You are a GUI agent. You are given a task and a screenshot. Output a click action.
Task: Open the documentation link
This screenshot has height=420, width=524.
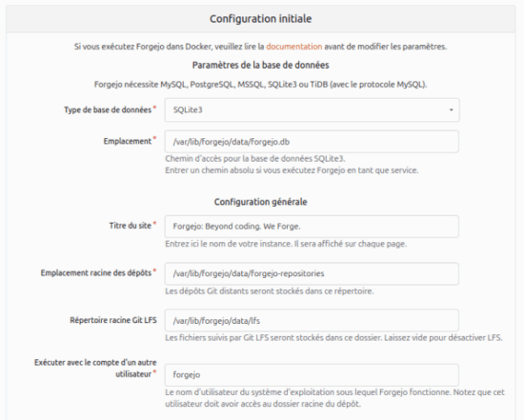(294, 47)
